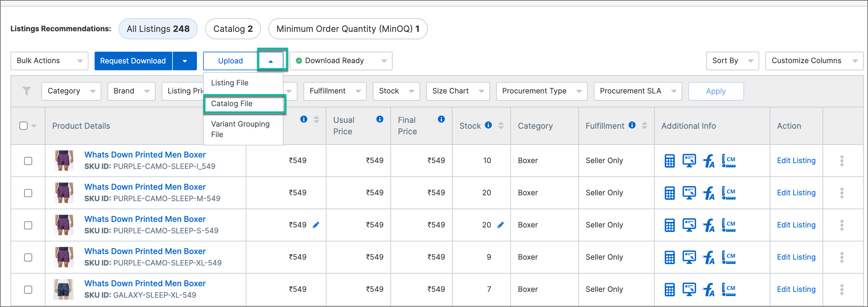Open CM size chart icon for PURPLE-CAMO-SLEEP-I_549 row
This screenshot has height=307, width=868.
pos(729,161)
